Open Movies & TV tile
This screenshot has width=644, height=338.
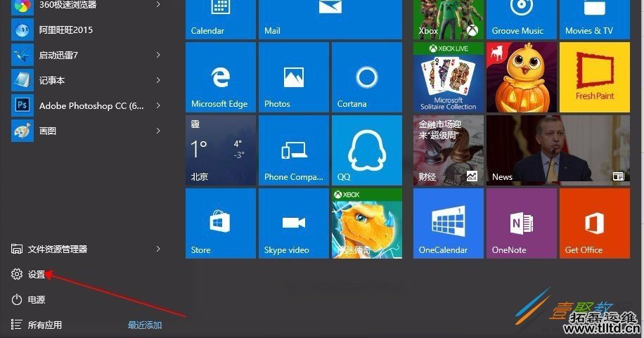(x=594, y=20)
